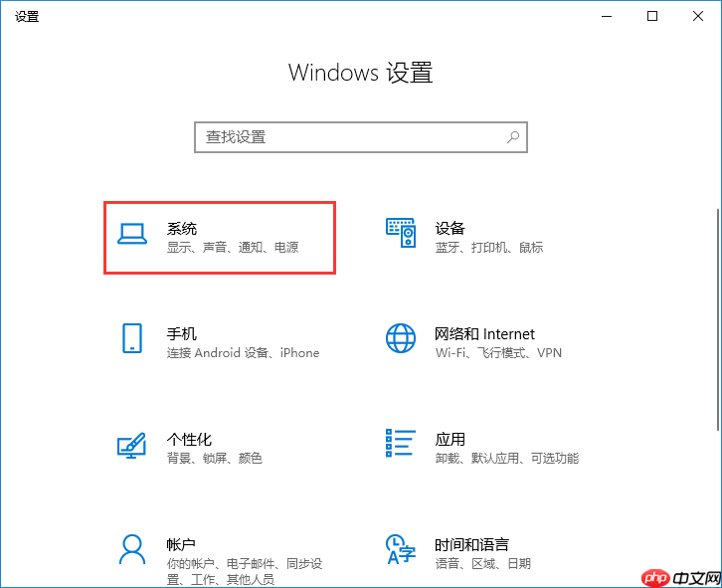The image size is (722, 588).
Task: Click the text 卸载、默认应用、可选功能
Action: click(507, 459)
